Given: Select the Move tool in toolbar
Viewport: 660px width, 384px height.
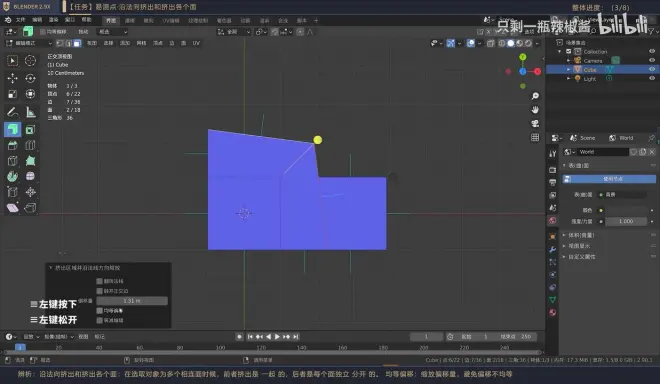Looking at the screenshot, I should (12, 78).
